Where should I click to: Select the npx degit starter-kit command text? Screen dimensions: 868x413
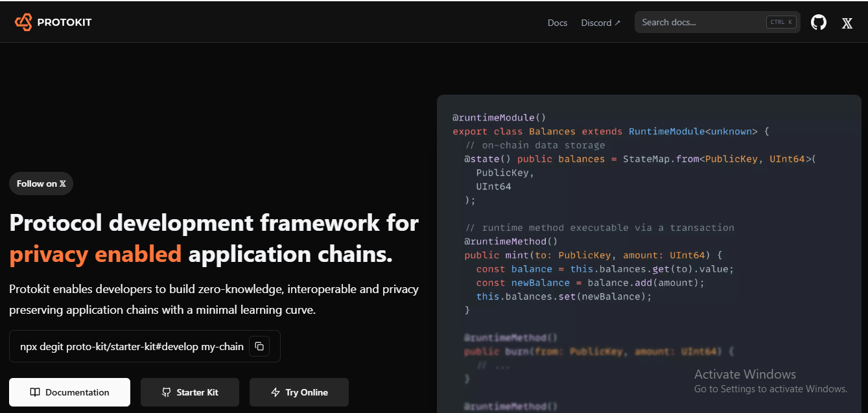(x=132, y=346)
